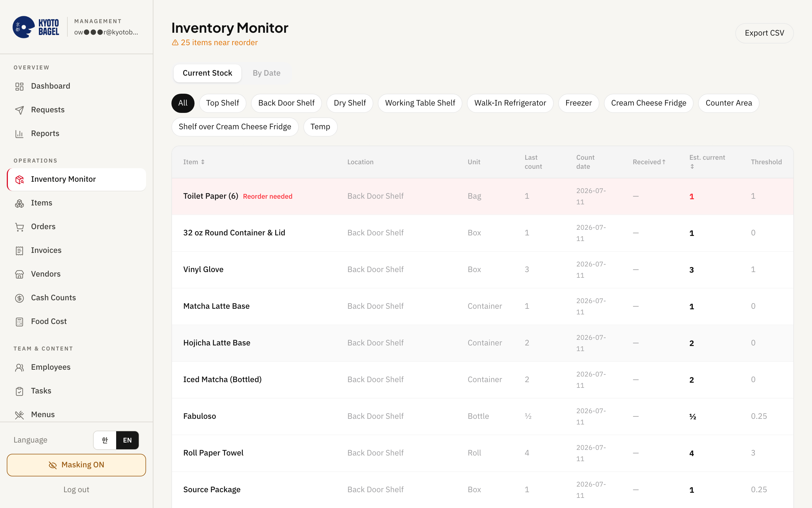Open the Dashboard grid icon
Viewport: 812px width, 508px height.
pyautogui.click(x=19, y=86)
